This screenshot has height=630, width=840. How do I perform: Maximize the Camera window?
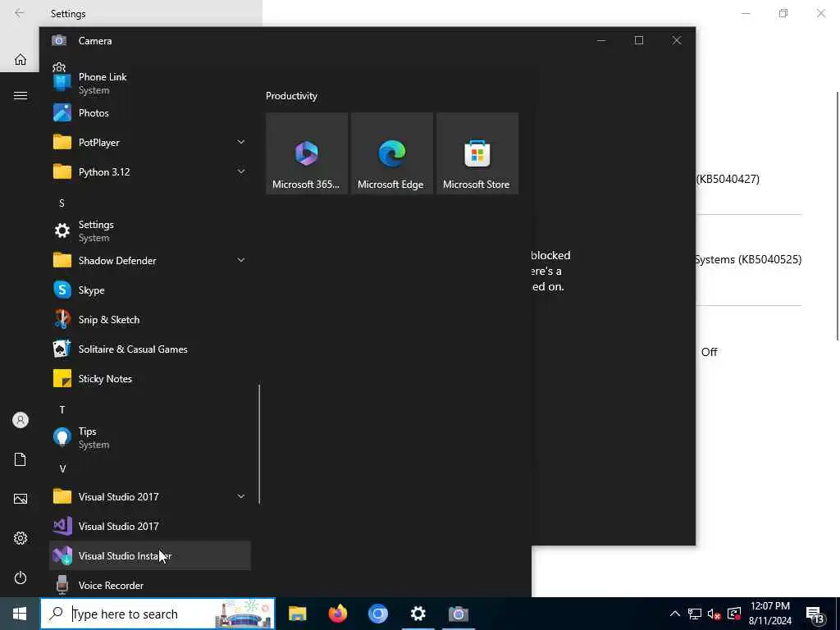pos(638,40)
